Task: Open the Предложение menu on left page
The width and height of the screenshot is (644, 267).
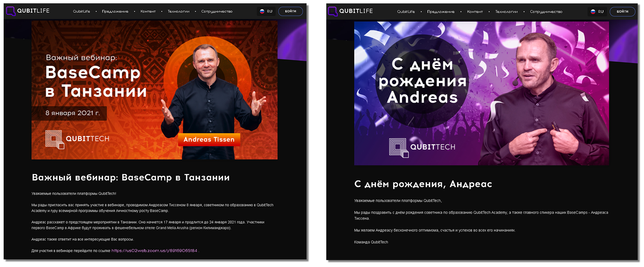Action: [115, 12]
